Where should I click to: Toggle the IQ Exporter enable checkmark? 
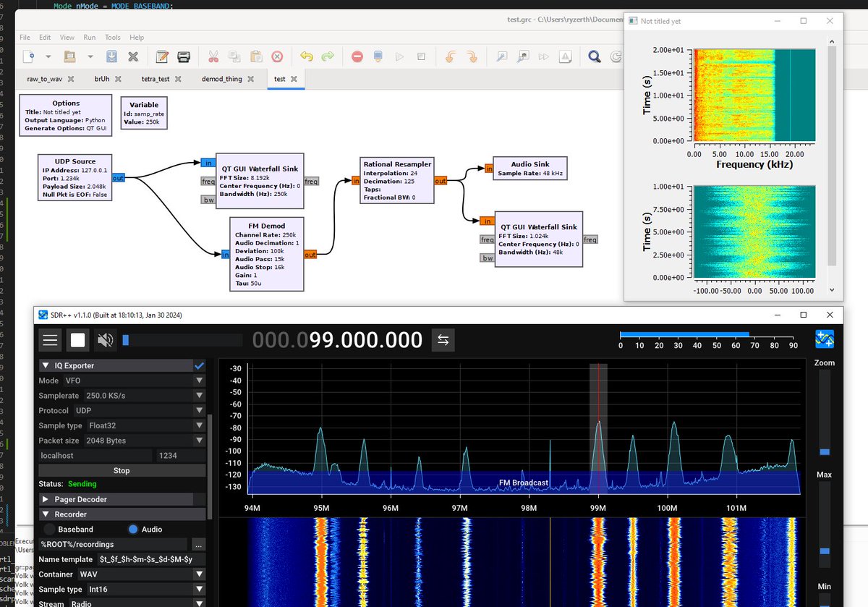pyautogui.click(x=199, y=365)
